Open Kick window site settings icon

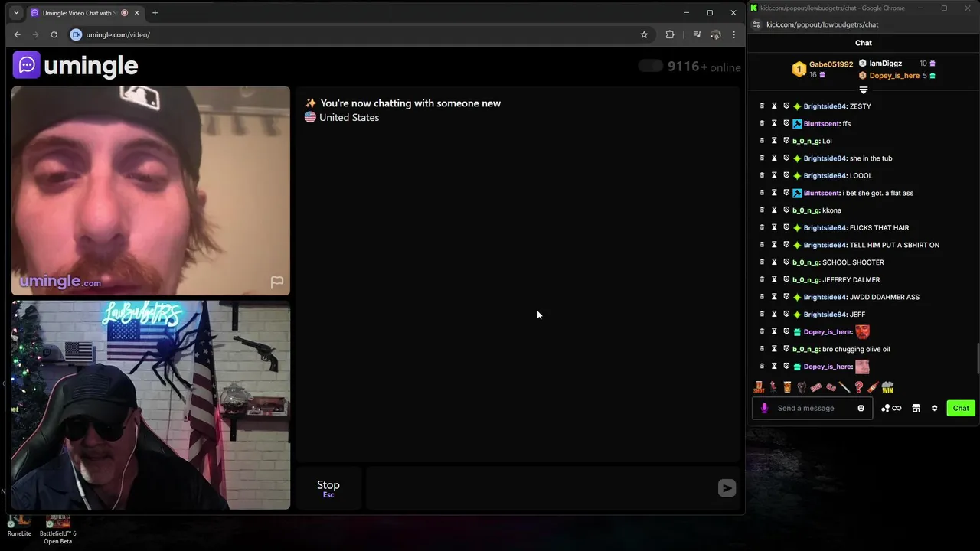tap(756, 24)
